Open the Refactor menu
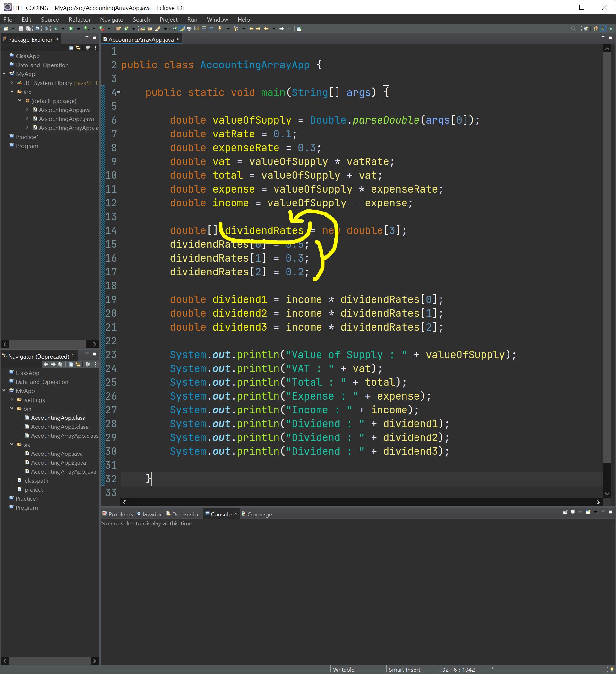The height and width of the screenshot is (674, 616). 79,19
